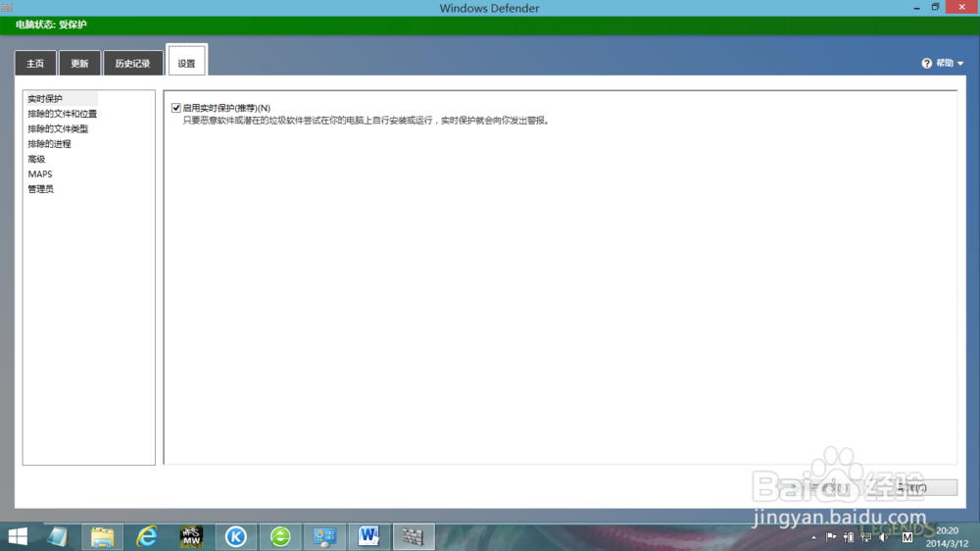The width and height of the screenshot is (980, 551).
Task: Open the blue K music app icon
Action: click(x=235, y=536)
